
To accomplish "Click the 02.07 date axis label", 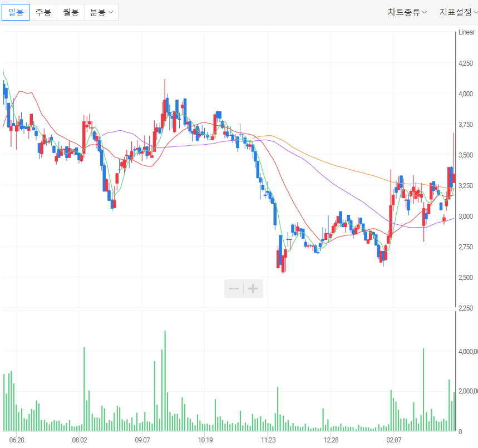I will click(394, 440).
